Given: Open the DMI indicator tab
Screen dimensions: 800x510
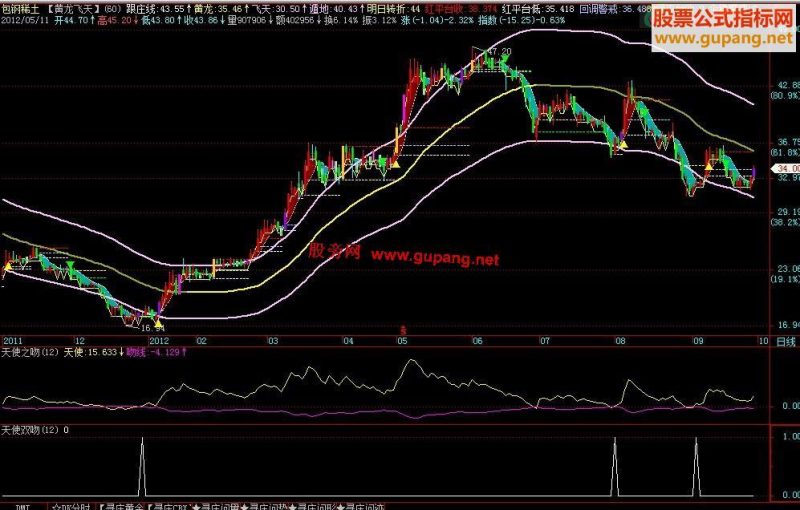Looking at the screenshot, I should [x=23, y=506].
